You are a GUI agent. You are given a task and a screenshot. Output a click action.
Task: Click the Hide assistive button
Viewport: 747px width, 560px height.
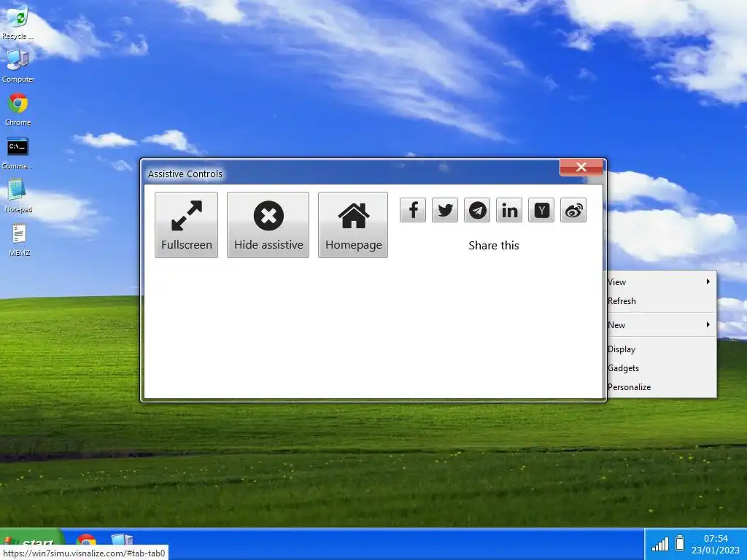click(x=268, y=225)
